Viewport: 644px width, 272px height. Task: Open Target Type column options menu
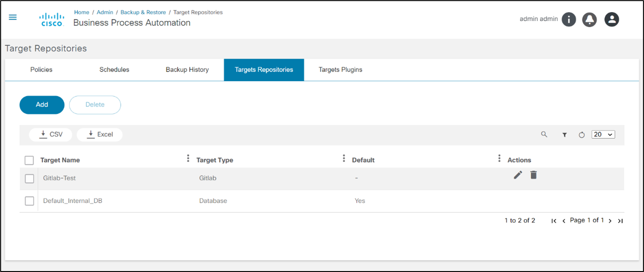click(344, 159)
